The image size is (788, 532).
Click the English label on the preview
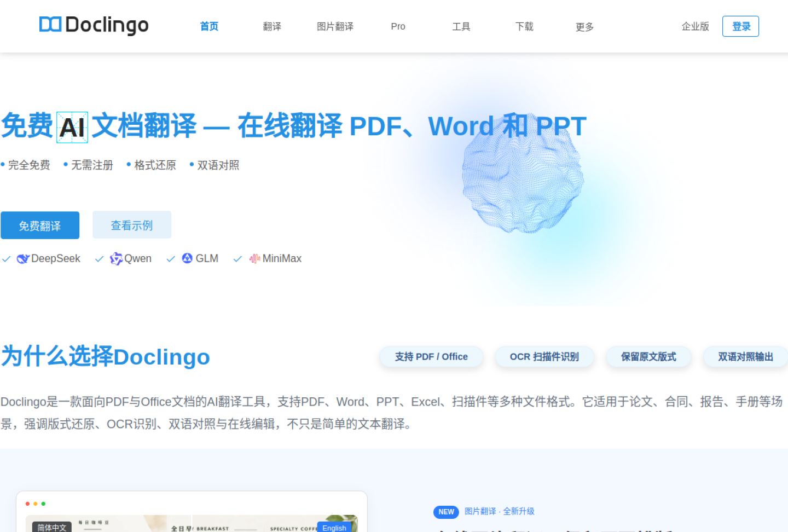334,528
